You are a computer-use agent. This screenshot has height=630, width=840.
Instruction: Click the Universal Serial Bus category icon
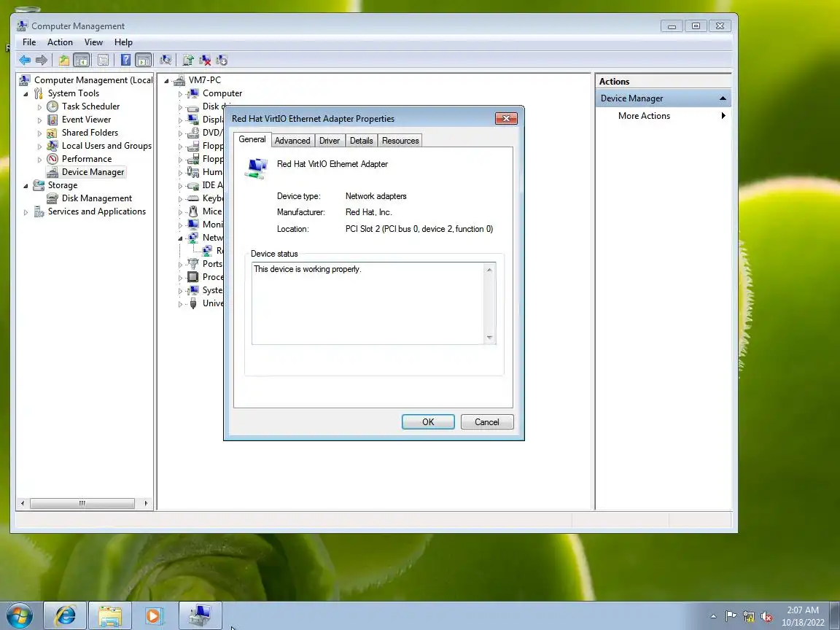coord(192,303)
